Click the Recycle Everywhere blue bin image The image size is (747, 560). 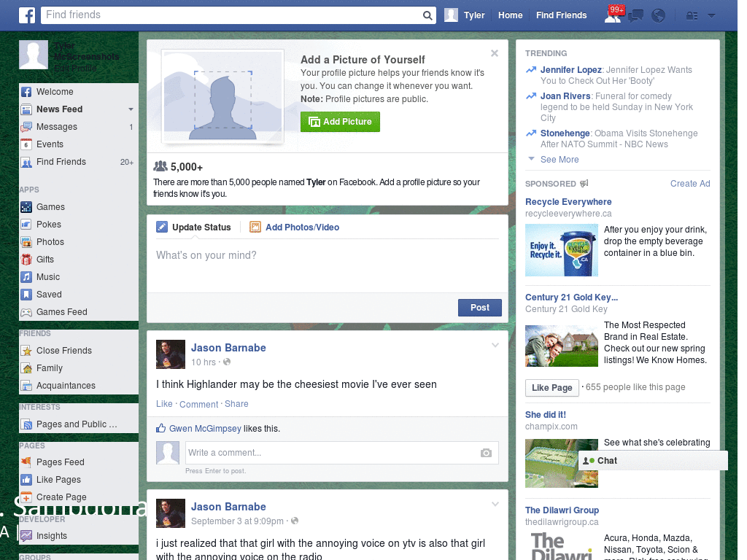(561, 250)
